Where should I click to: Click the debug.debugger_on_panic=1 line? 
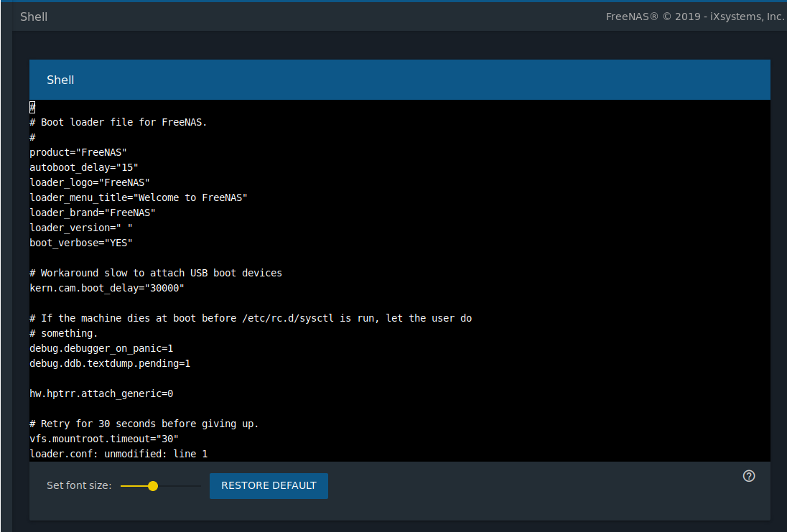[x=101, y=347]
